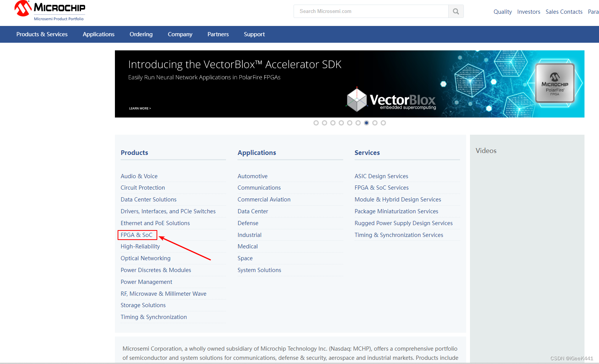599x364 pixels.
Task: Open Medical applications
Action: [247, 246]
